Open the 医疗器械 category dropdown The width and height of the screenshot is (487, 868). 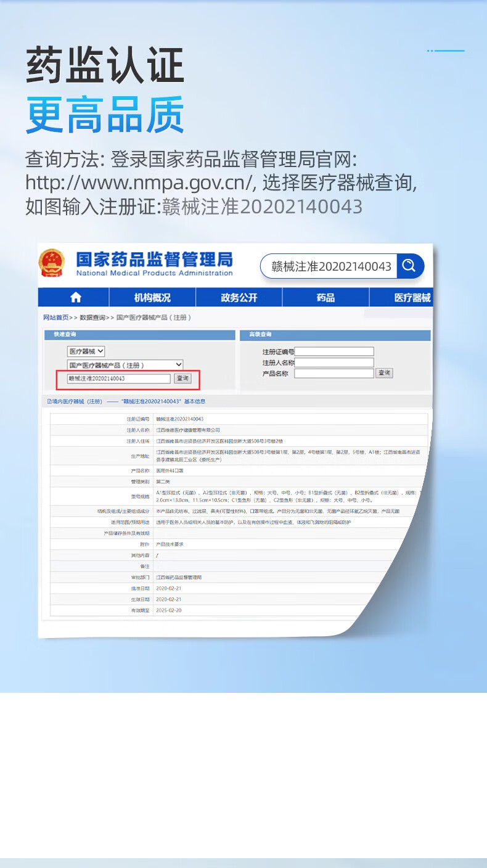tap(86, 351)
